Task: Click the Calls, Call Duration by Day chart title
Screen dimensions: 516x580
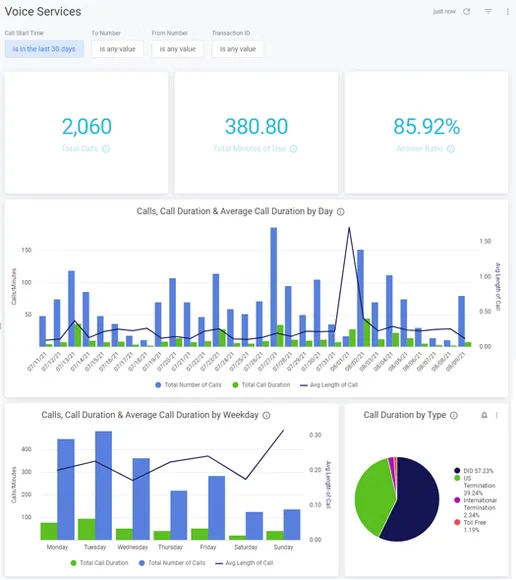Action: tap(235, 211)
